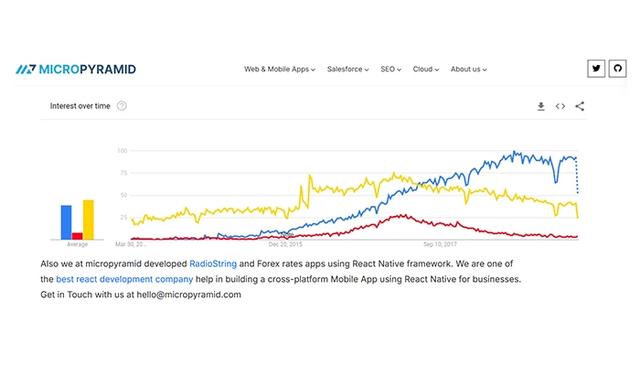Viewport: 640px width, 366px height.
Task: Expand the Web & Mobile Apps menu
Action: pos(280,69)
